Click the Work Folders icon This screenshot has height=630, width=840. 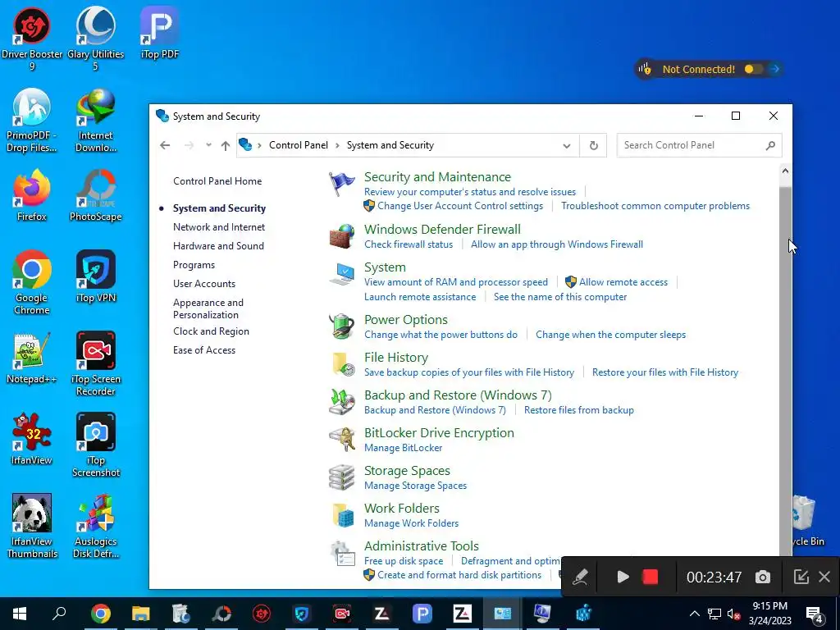click(x=343, y=515)
